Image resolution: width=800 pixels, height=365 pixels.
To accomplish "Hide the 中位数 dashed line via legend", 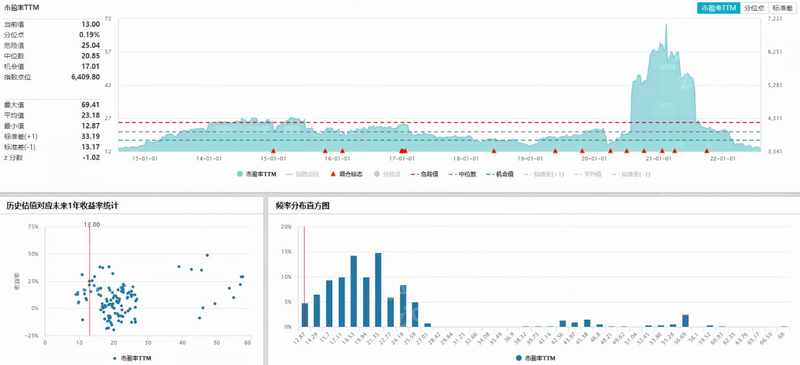I will (x=463, y=174).
